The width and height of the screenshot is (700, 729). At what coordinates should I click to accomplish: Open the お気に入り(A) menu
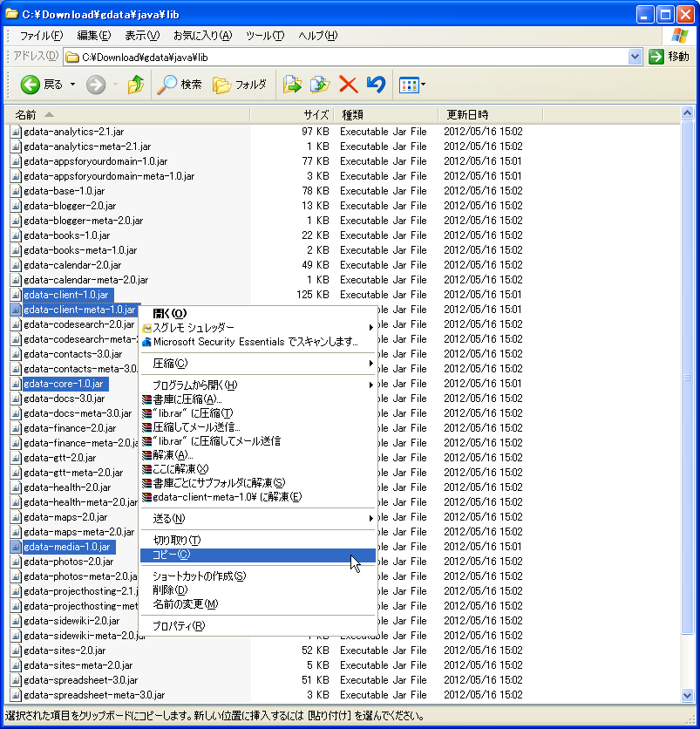202,36
